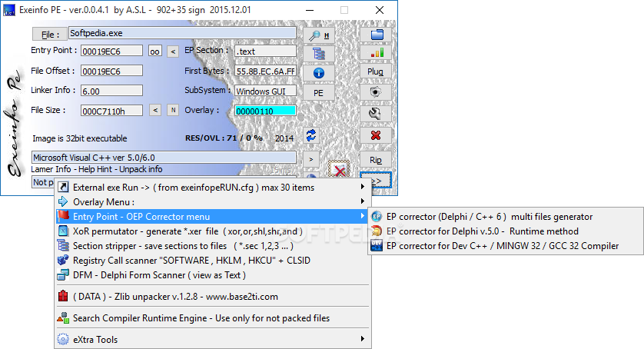Select XoR permutator generate *.xer file
Screen dimensions: 644x349
click(x=212, y=231)
